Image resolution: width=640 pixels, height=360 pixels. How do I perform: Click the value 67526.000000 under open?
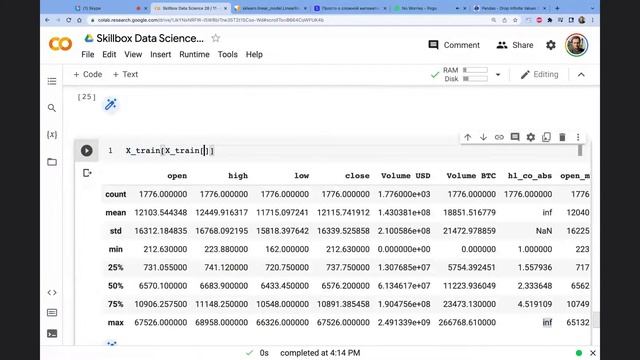click(x=161, y=322)
